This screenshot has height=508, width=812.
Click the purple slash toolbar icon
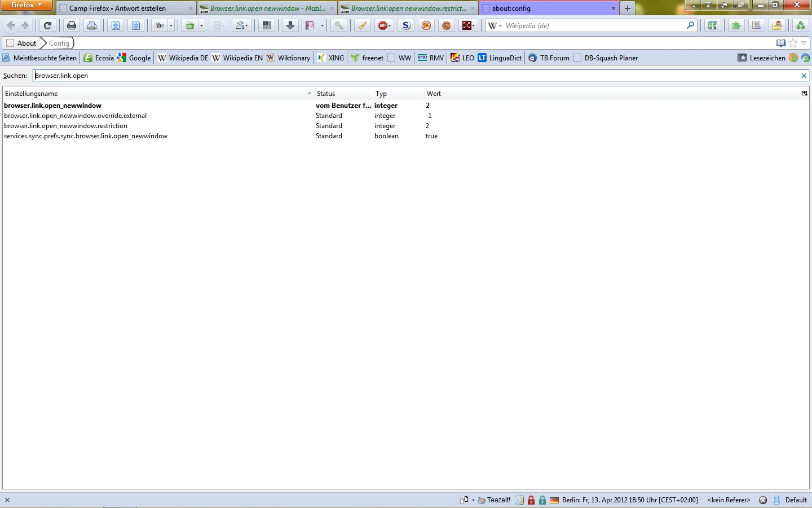310,25
